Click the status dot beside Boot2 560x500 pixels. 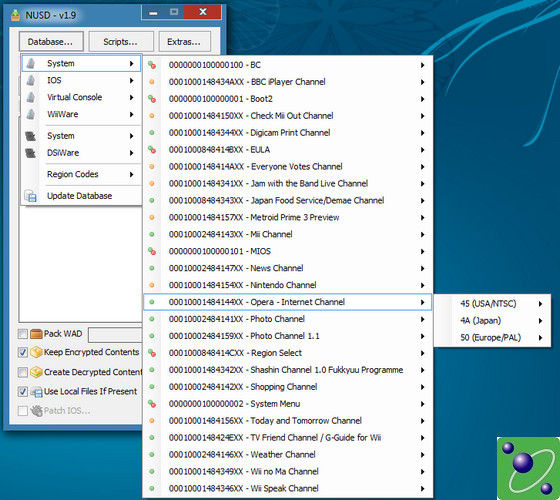[152, 99]
